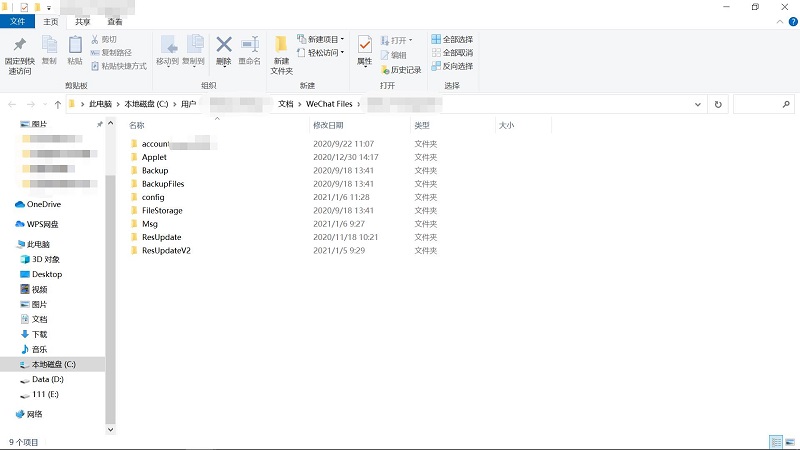Click 全部选择 to select all items
800x450 pixels.
tap(452, 39)
